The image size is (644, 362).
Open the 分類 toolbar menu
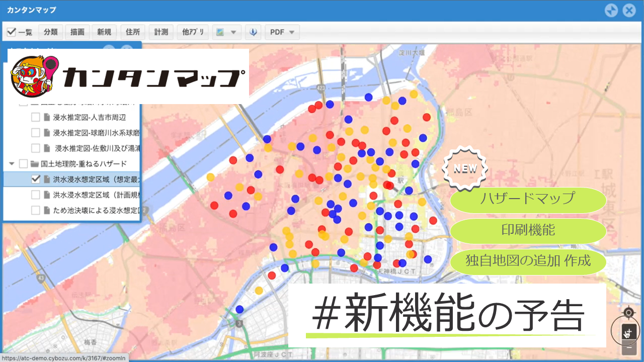pyautogui.click(x=50, y=32)
